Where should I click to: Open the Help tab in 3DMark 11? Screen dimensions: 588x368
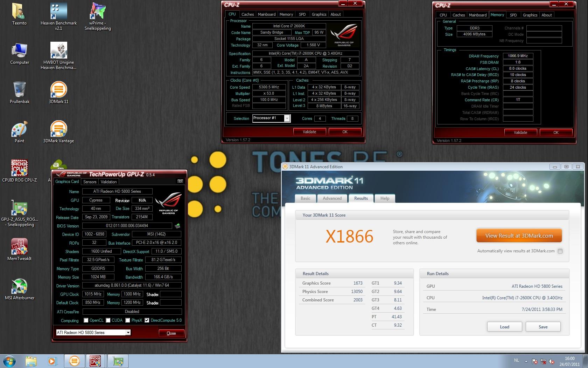point(385,198)
